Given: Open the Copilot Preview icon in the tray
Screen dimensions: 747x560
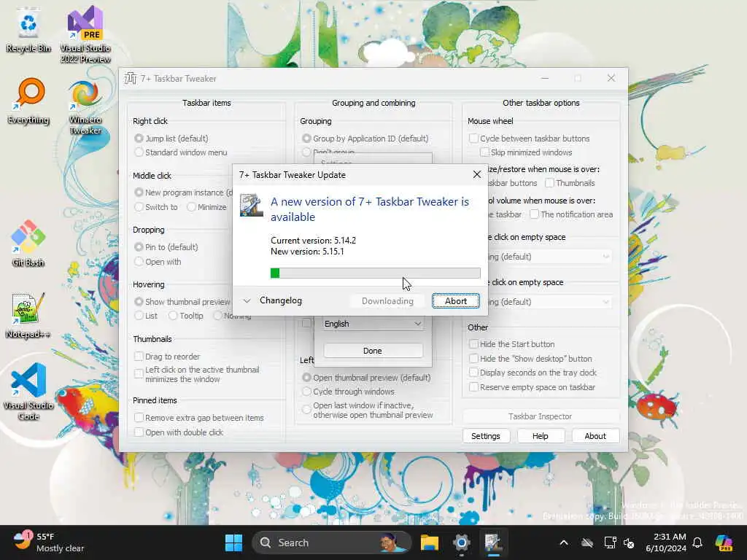Looking at the screenshot, I should (724, 542).
